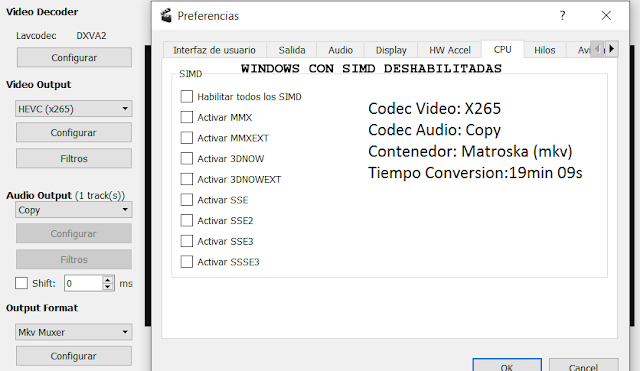Open the Audio tab
The width and height of the screenshot is (640, 371).
(340, 50)
